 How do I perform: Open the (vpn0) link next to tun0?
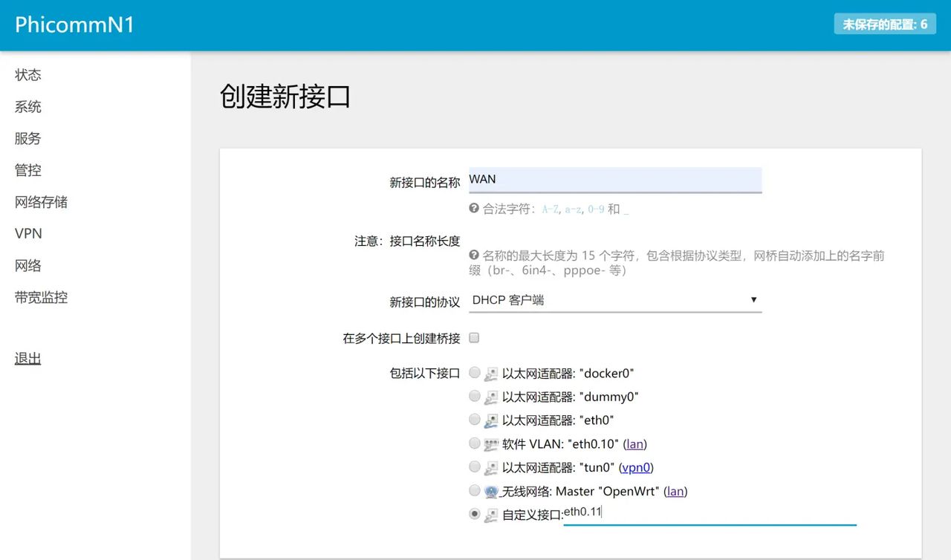pos(636,467)
